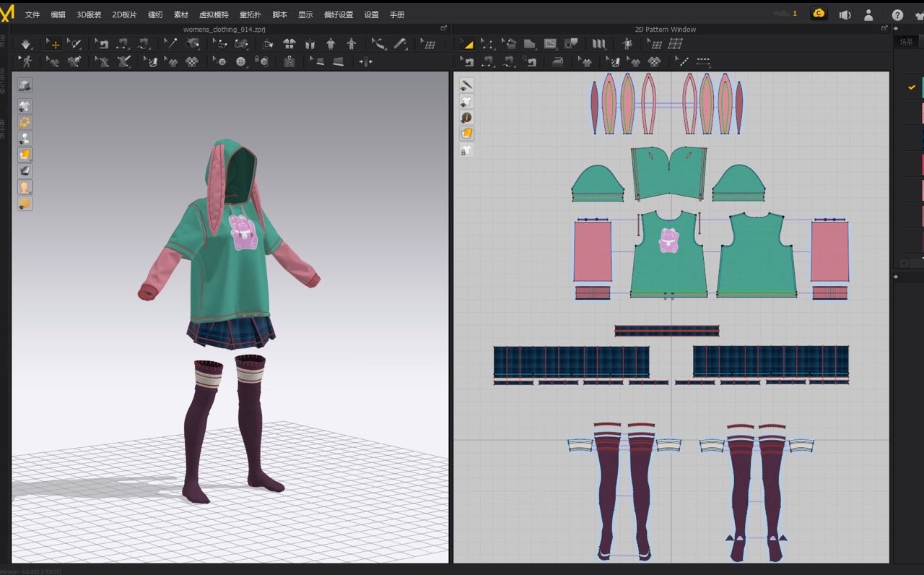Click the announcements speaker button
Screen dimensions: 924x575
845,14
